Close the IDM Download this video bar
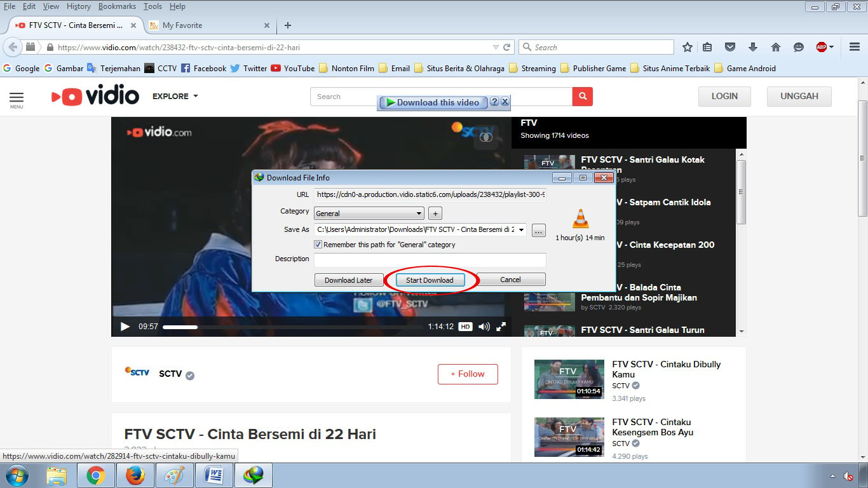This screenshot has height=488, width=868. (x=505, y=102)
